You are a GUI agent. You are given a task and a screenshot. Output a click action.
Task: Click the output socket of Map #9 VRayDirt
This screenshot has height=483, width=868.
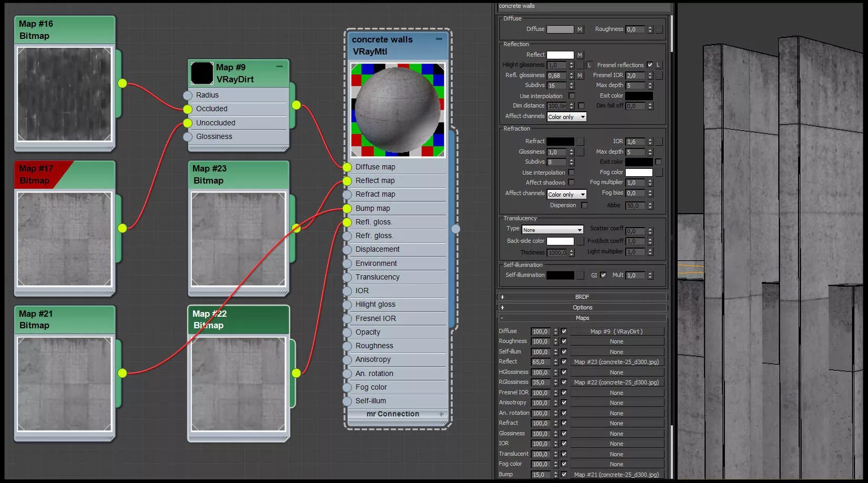tap(296, 105)
